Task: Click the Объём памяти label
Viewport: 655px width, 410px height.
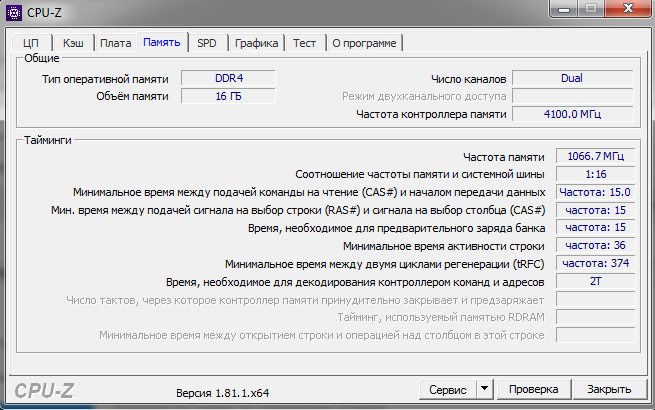Action: click(x=132, y=97)
